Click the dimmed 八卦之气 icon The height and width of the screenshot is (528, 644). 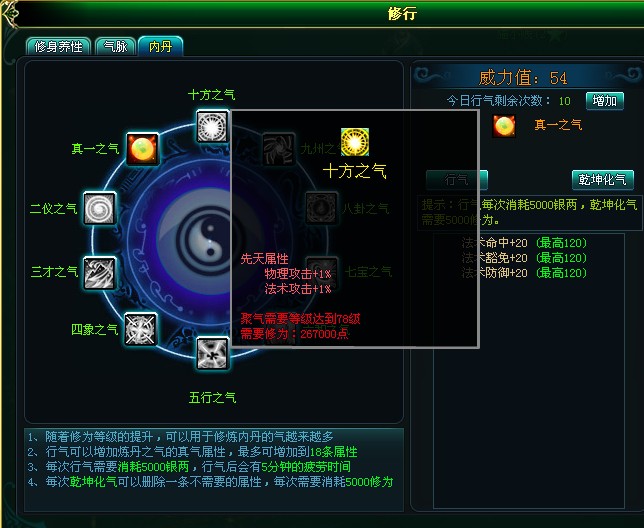click(322, 208)
